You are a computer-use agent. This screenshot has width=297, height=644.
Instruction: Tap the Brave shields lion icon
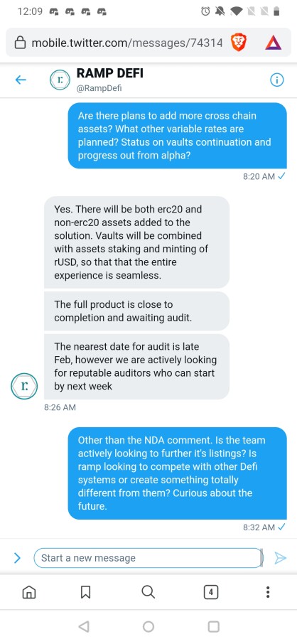point(238,43)
